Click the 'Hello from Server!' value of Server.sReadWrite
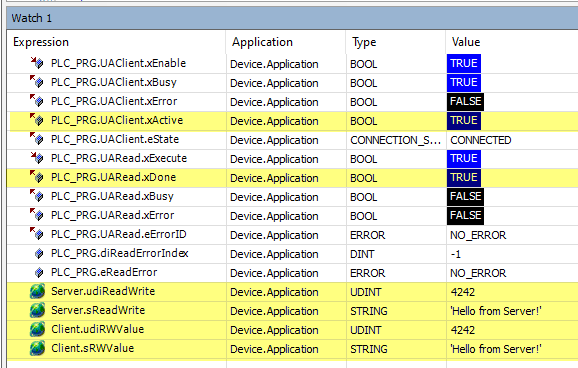 (496, 311)
